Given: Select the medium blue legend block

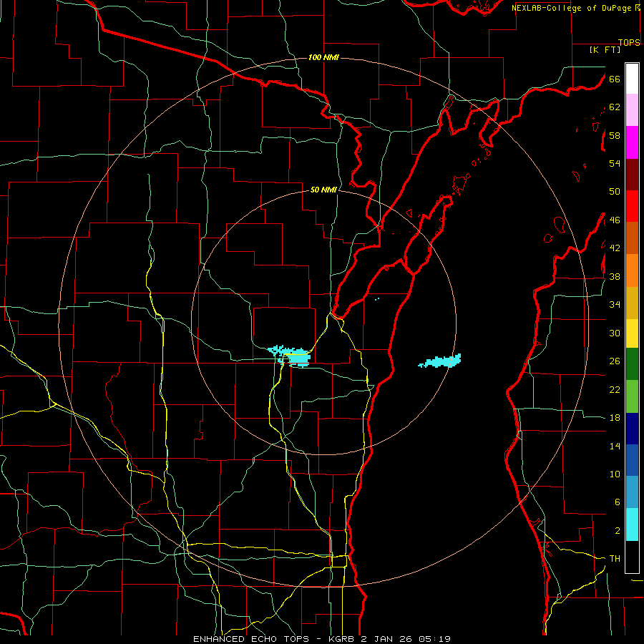Looking at the screenshot, I should pos(632,461).
